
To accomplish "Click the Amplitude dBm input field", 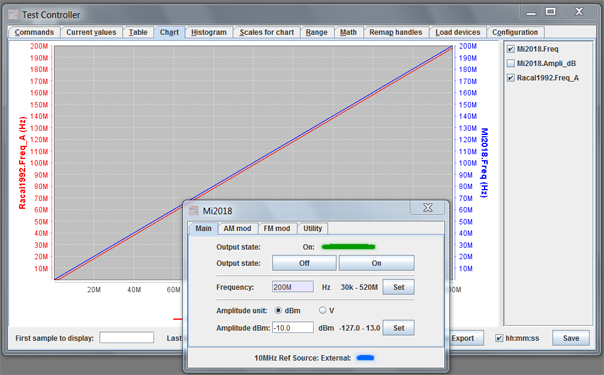I will pyautogui.click(x=293, y=328).
